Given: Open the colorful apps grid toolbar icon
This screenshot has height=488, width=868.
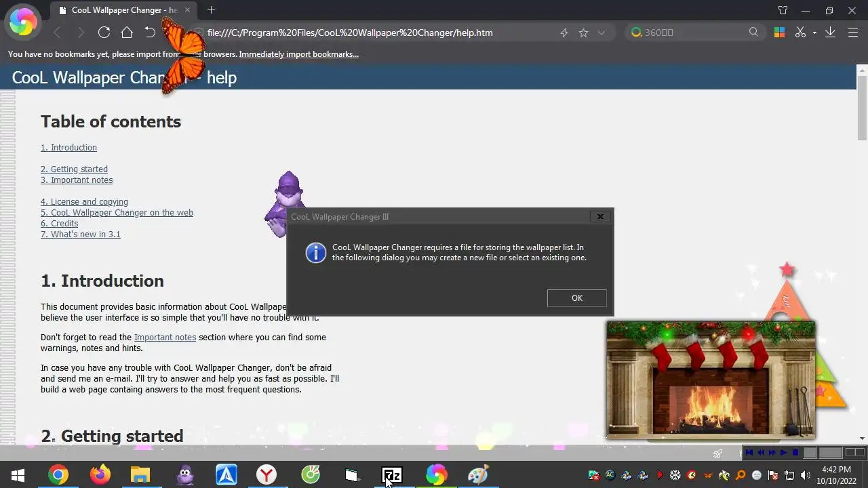Looking at the screenshot, I should click(779, 33).
